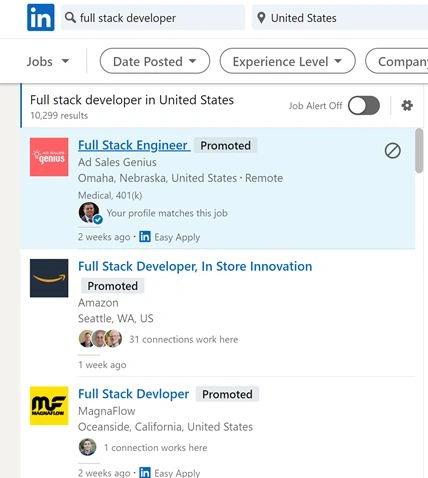Open the Date Posted filter

pos(155,61)
